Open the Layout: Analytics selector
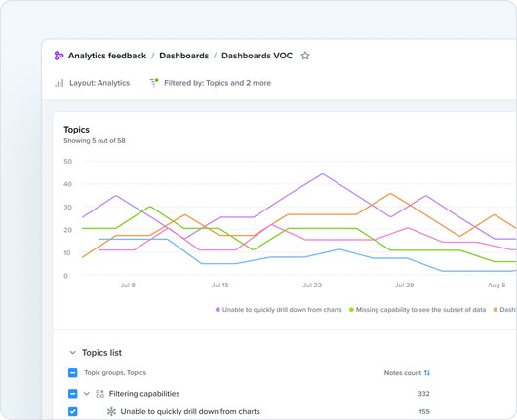 (x=93, y=83)
